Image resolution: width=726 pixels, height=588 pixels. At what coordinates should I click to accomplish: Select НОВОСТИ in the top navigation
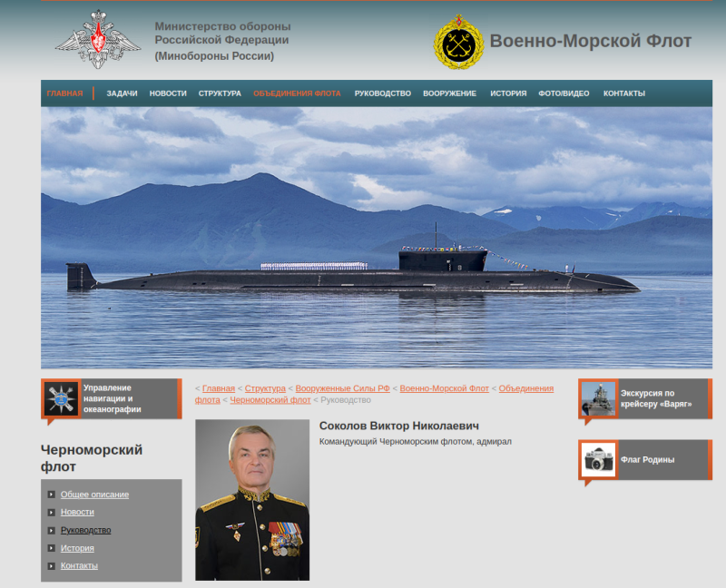(x=168, y=93)
